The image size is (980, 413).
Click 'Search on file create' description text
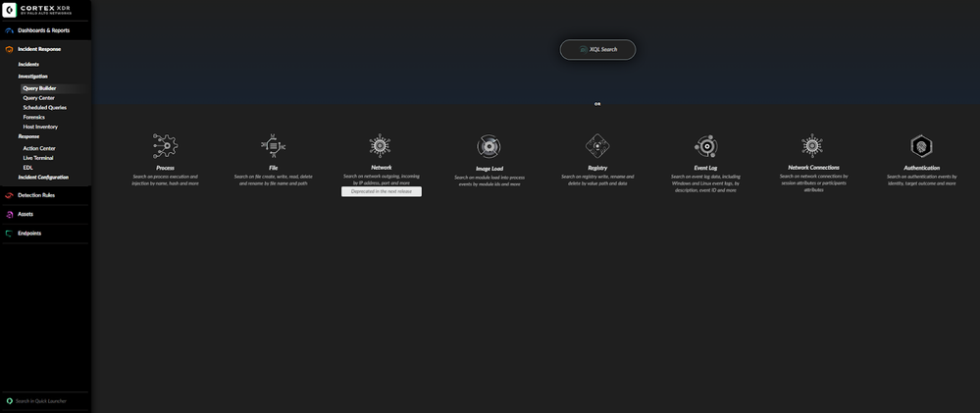(273, 180)
